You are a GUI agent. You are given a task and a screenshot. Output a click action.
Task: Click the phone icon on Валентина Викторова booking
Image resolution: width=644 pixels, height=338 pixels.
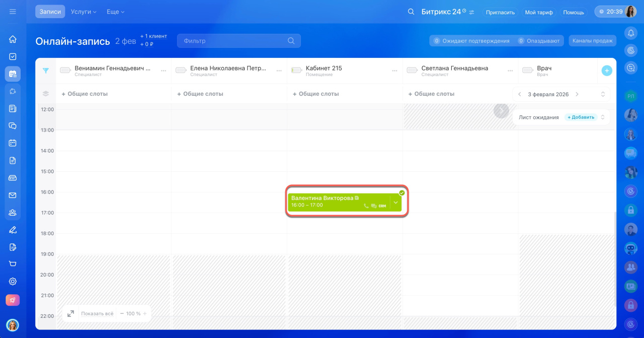(366, 206)
